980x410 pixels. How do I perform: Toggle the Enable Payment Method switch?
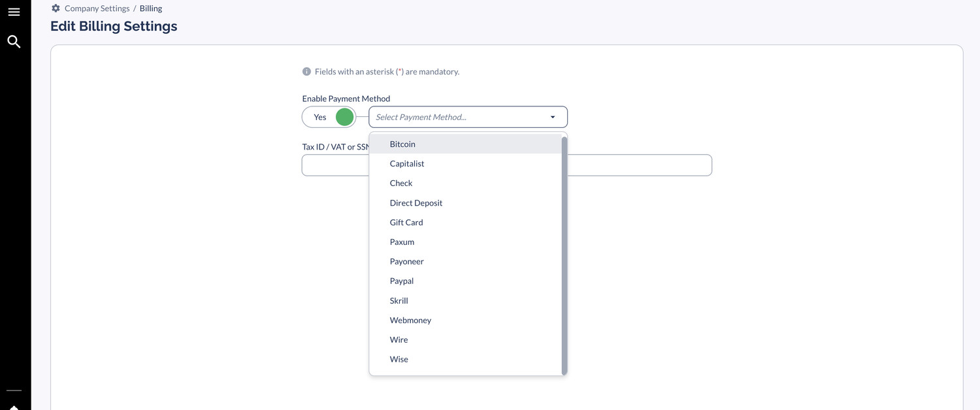[x=329, y=117]
